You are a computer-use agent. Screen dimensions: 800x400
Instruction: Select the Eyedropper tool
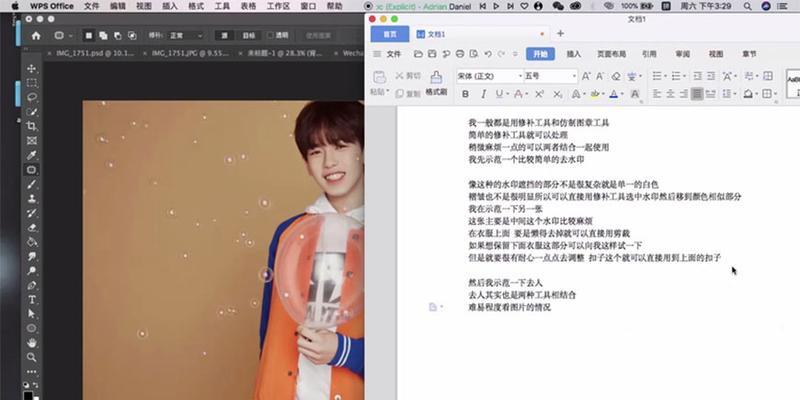32,155
